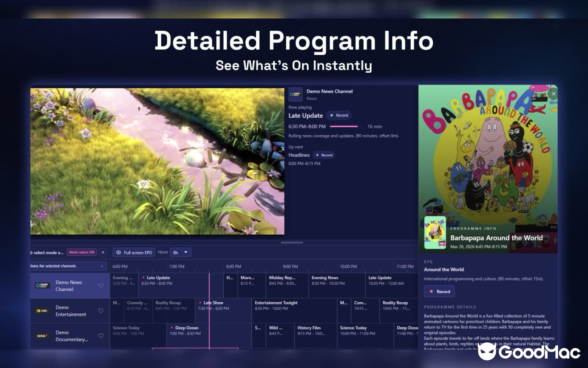588x368 pixels.
Task: Click the Barbapapa Around the World title
Action: point(497,238)
